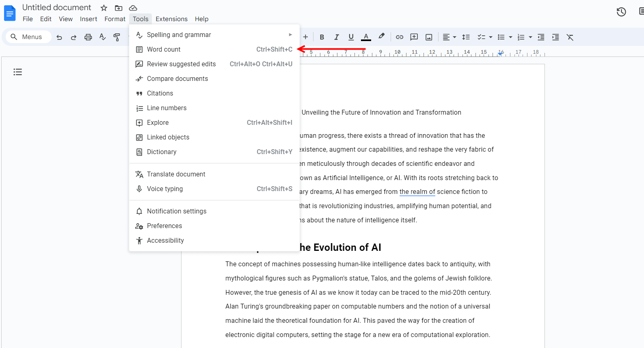Image resolution: width=644 pixels, height=348 pixels.
Task: Click the Google Docs home icon
Action: 10,13
